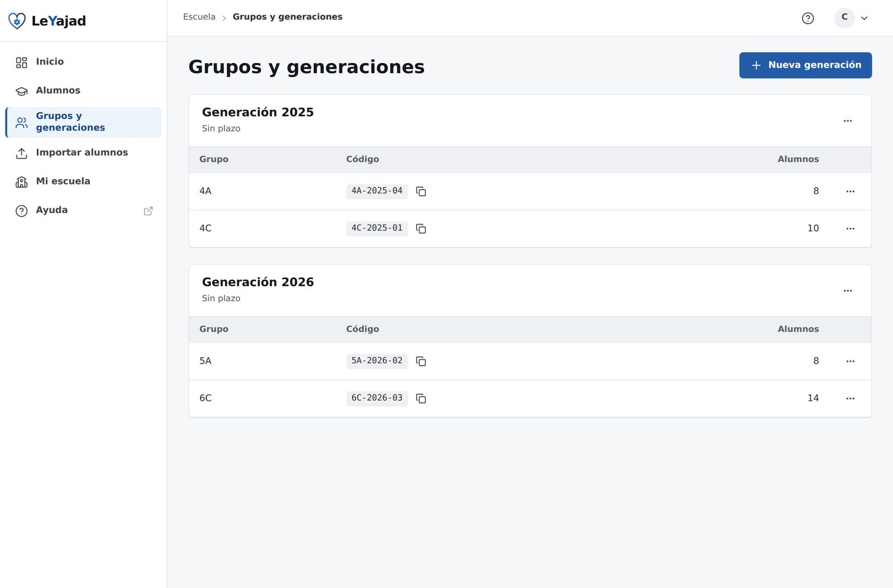Copy the 6C-2026-03 code

pos(421,398)
